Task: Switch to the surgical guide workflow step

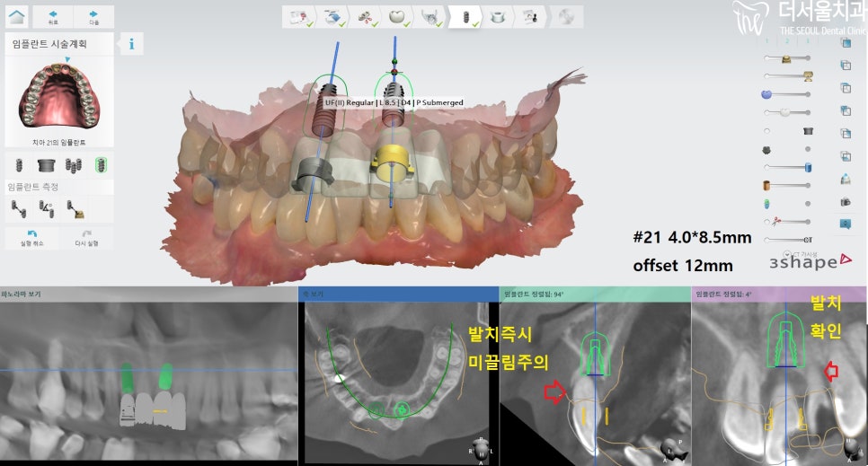Action: tap(498, 16)
